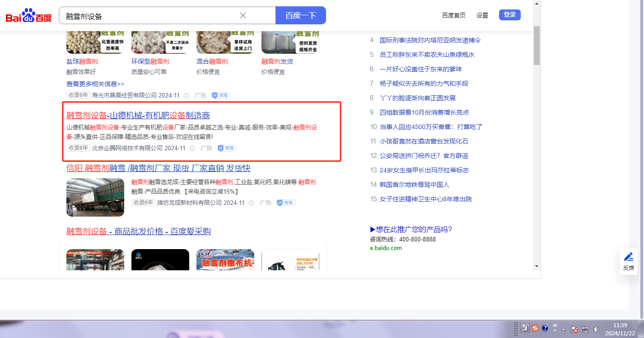Open hot search 丫丫的脸逐渐向着正圆发展
Image resolution: width=644 pixels, height=338 pixels.
(x=418, y=98)
